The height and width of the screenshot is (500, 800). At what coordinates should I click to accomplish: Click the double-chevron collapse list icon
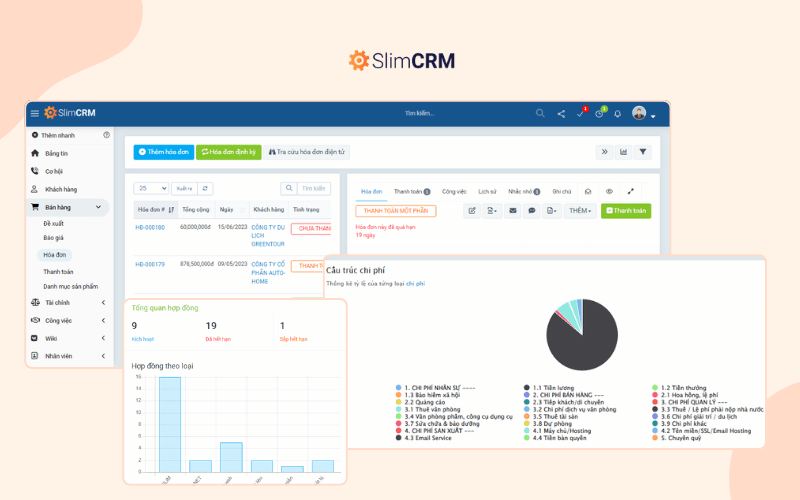tap(605, 152)
